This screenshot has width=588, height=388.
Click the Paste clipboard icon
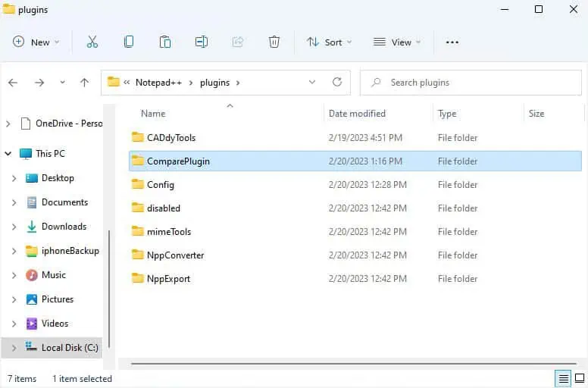point(165,42)
